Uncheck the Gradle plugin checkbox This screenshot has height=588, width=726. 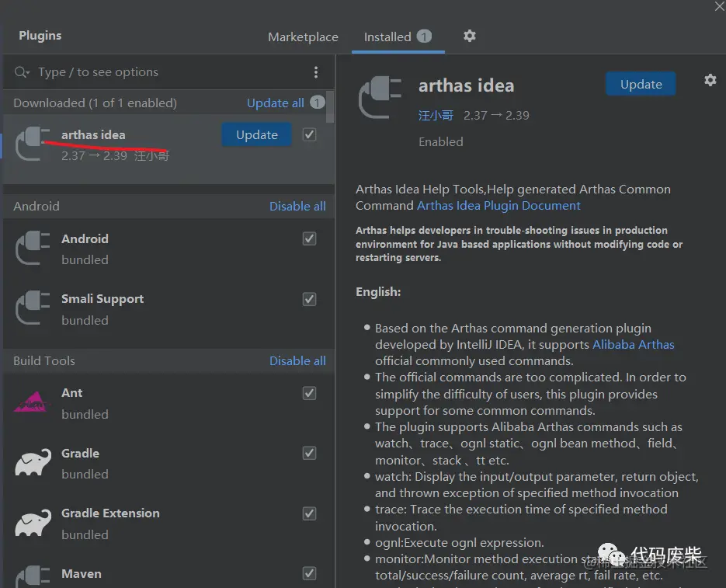point(310,453)
